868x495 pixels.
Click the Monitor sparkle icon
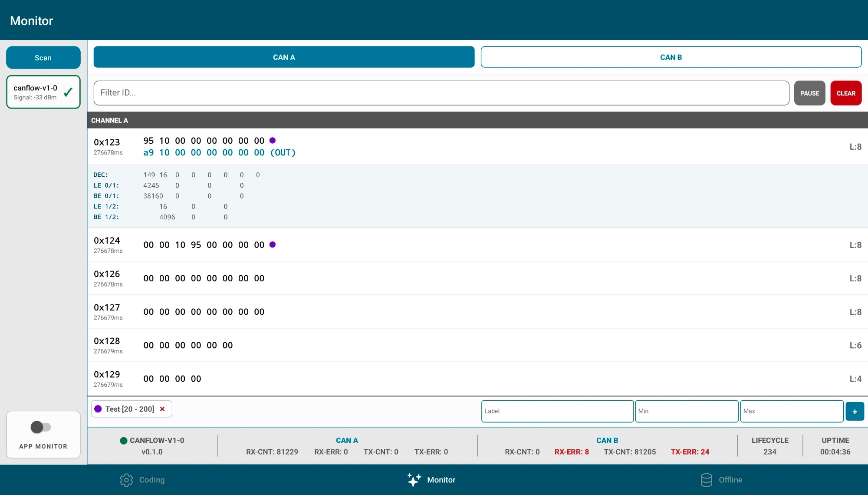point(414,480)
